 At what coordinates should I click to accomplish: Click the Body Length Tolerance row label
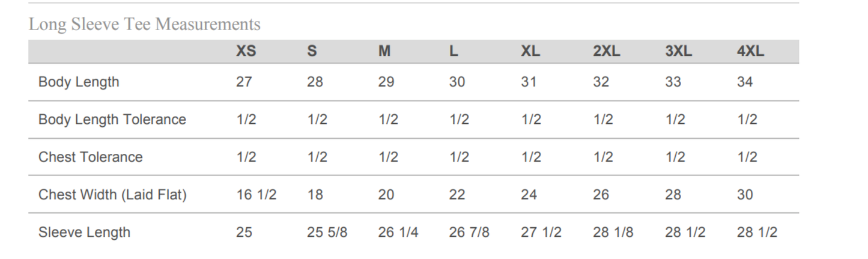point(112,120)
